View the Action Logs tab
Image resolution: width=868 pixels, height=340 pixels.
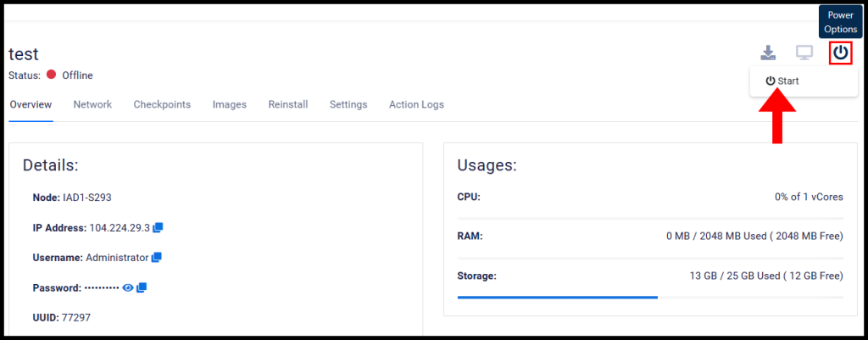[416, 104]
